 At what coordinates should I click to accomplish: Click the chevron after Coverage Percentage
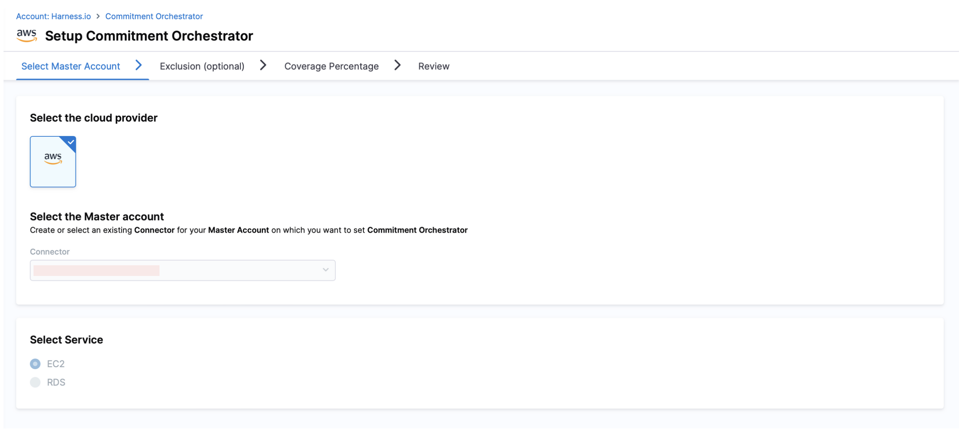pos(398,65)
